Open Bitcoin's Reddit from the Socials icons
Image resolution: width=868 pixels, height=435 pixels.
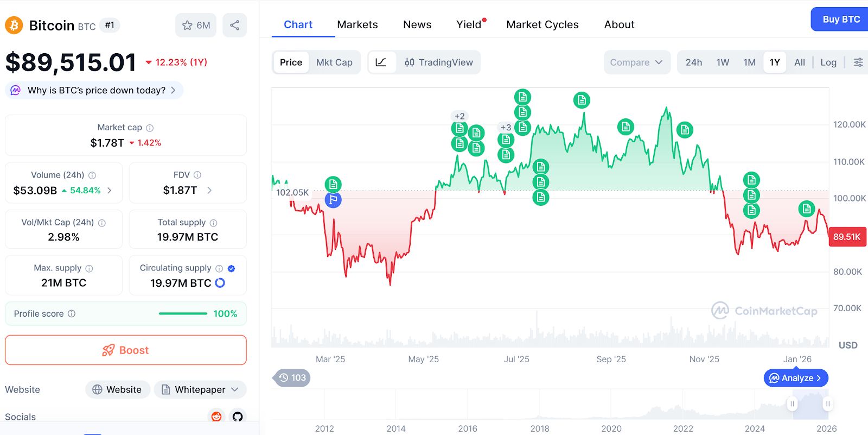[217, 416]
